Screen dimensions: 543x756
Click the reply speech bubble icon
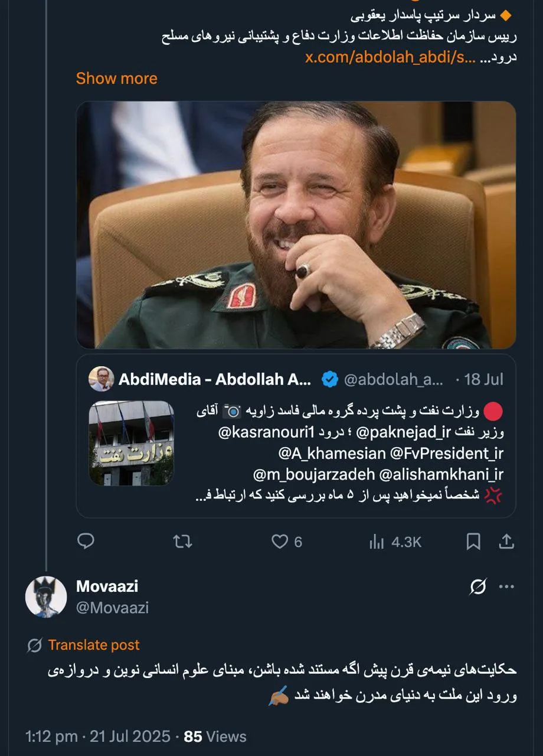[x=86, y=541]
